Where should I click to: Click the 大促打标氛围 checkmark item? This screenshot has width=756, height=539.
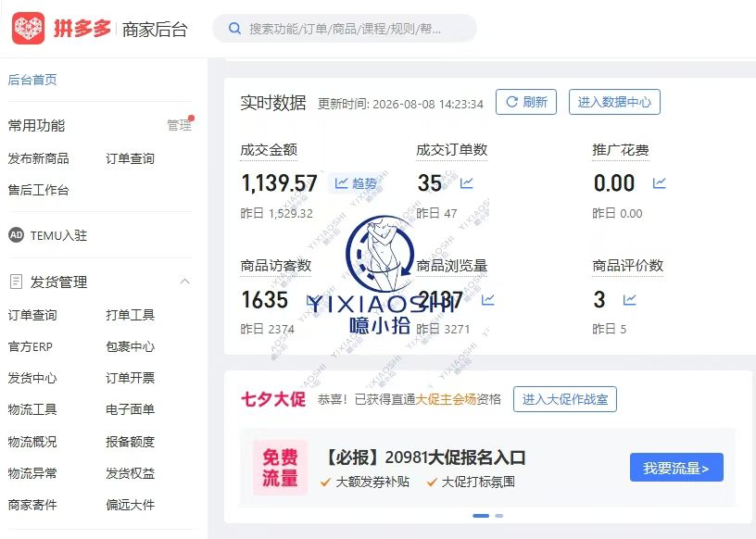point(471,482)
